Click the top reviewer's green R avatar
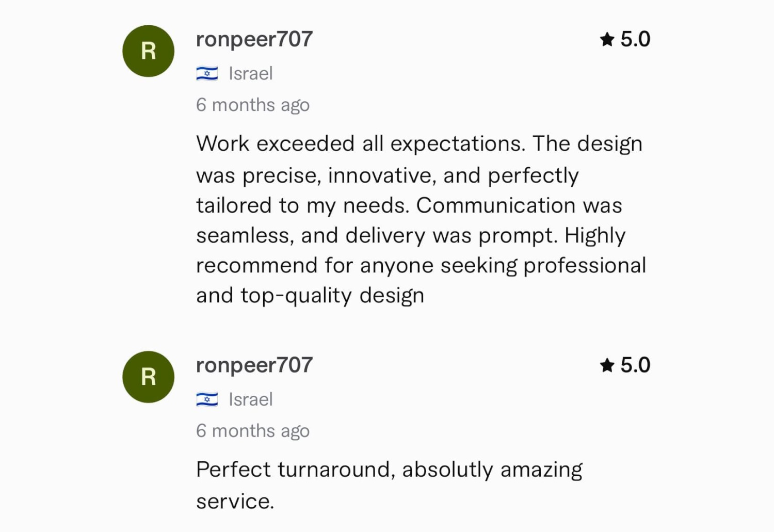 (149, 51)
